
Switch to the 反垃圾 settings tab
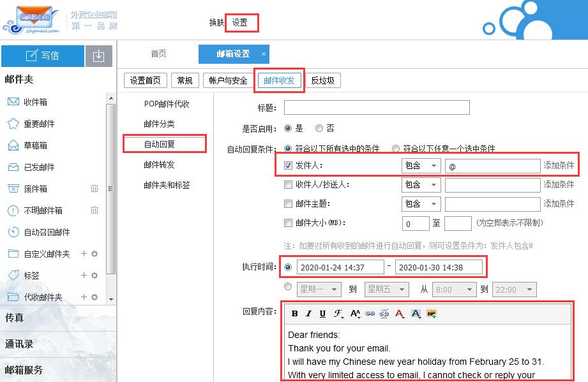(322, 80)
